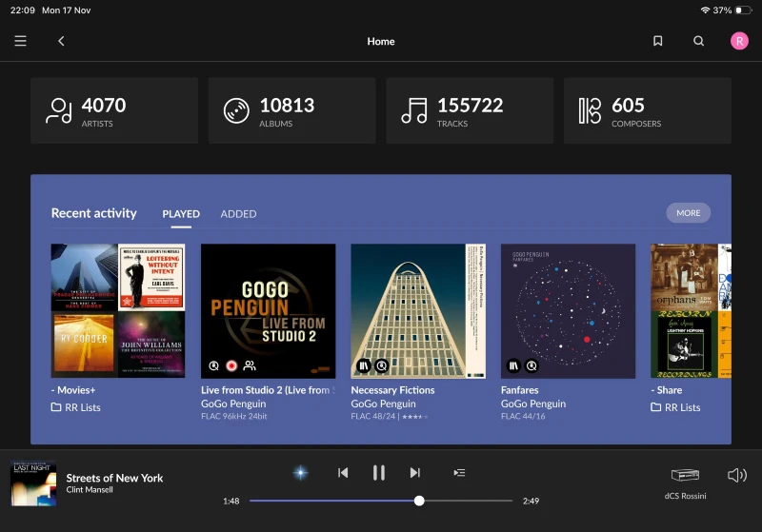Open search with the magnifier icon

tap(698, 41)
